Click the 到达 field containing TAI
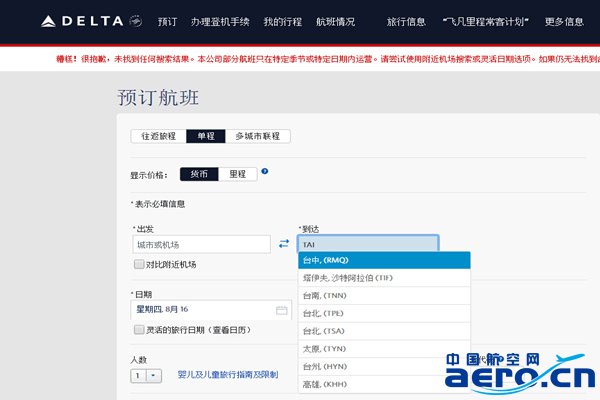The height and width of the screenshot is (400, 600). [368, 244]
